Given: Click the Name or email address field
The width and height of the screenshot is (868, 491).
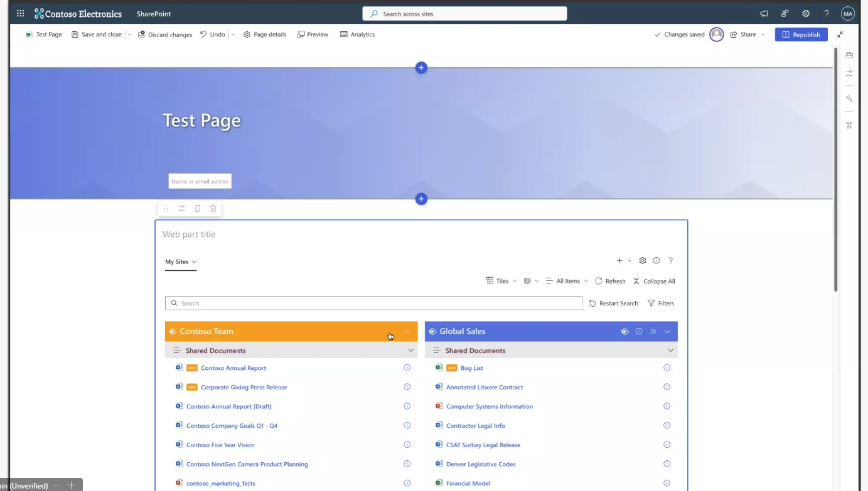Looking at the screenshot, I should [x=200, y=181].
